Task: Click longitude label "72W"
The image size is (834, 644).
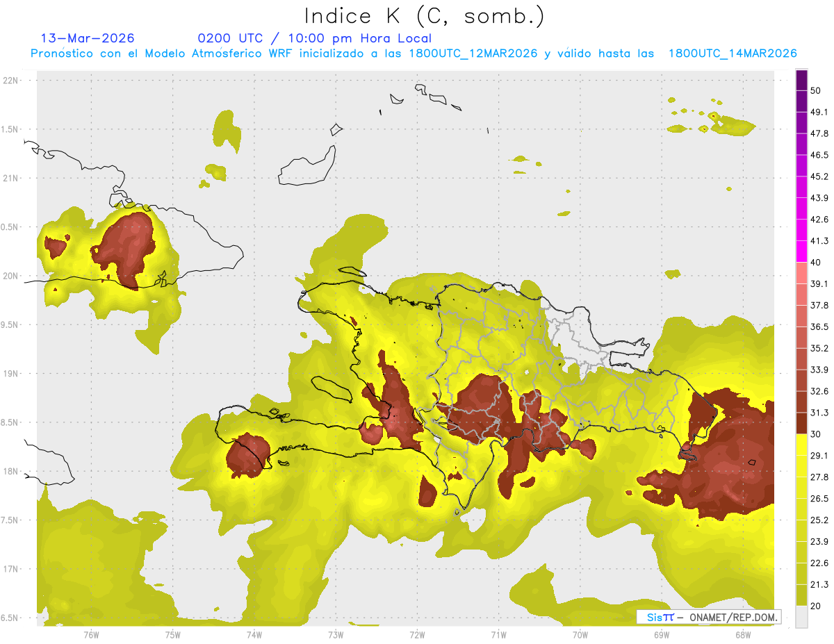Action: click(x=417, y=635)
